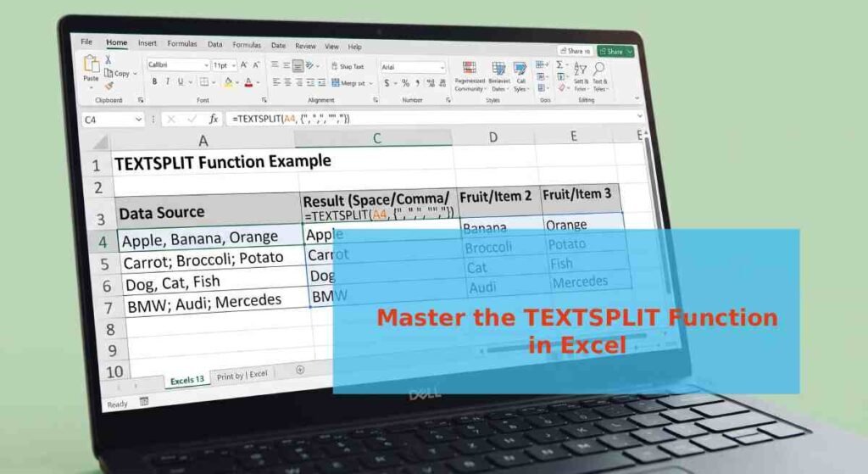Click the Merge cells icon
868x474 pixels.
[336, 83]
